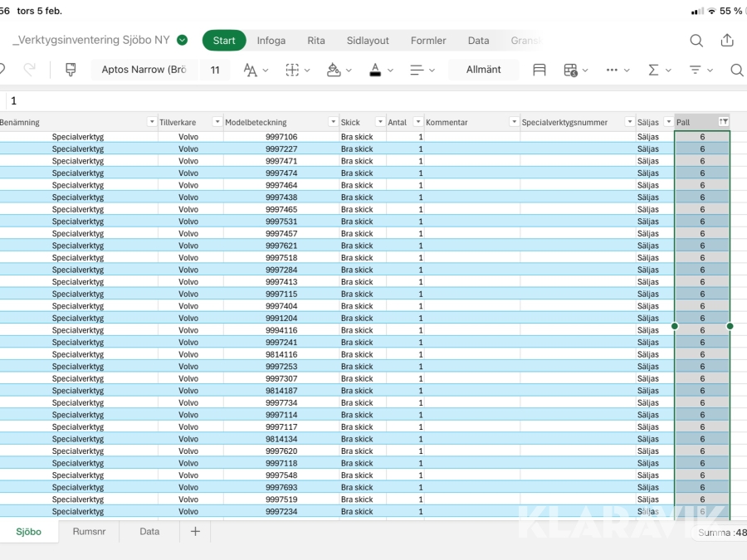Open the sort and filter tool
This screenshot has width=747, height=560.
tap(696, 70)
